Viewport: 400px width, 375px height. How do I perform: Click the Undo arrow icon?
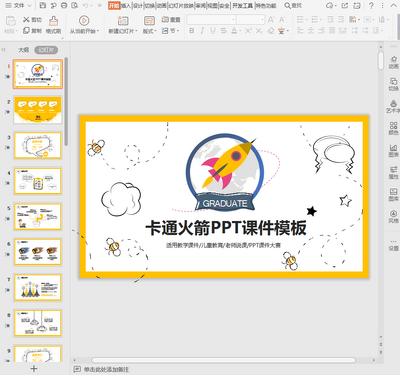click(86, 6)
